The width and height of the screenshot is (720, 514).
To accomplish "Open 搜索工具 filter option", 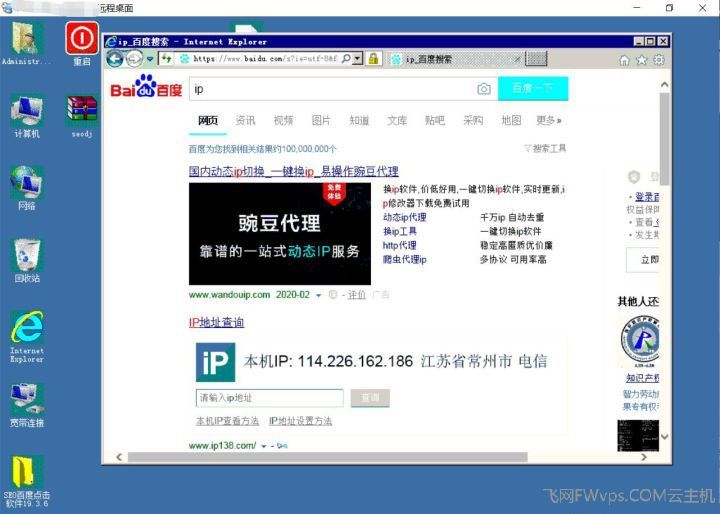I will tap(545, 148).
